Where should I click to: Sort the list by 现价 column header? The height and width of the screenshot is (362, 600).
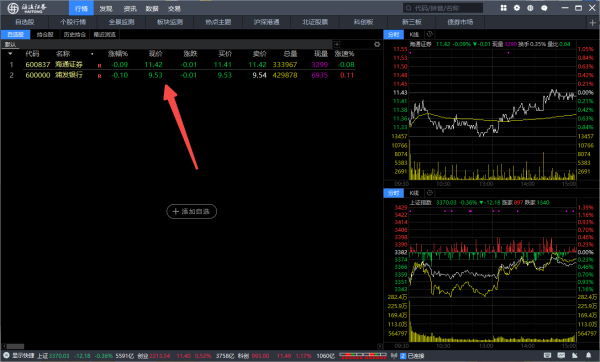(155, 54)
